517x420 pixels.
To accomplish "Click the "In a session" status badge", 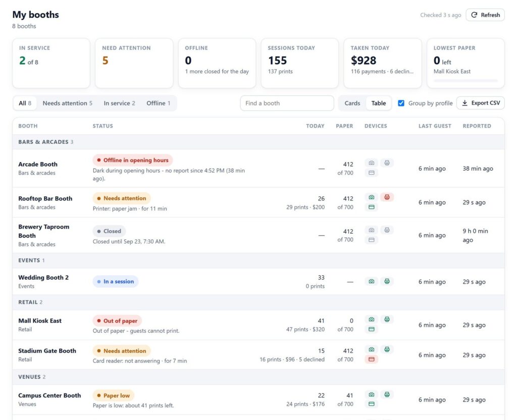I will pyautogui.click(x=116, y=282).
